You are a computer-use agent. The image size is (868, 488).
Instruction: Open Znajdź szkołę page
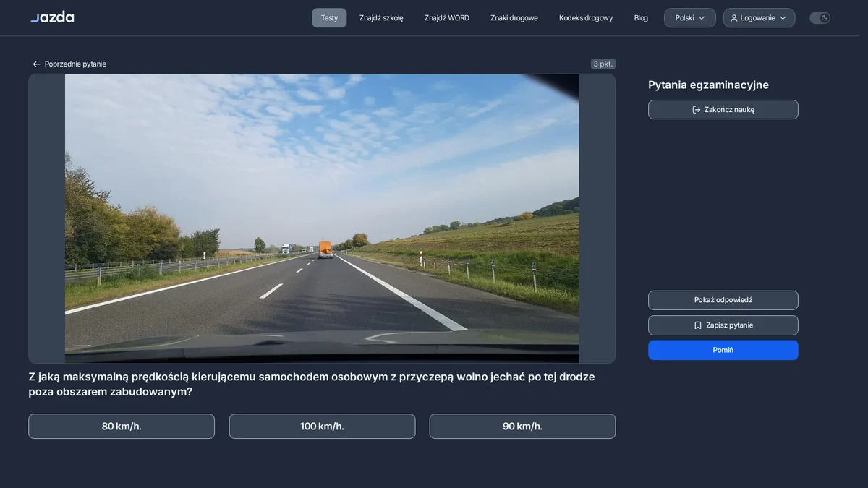381,18
